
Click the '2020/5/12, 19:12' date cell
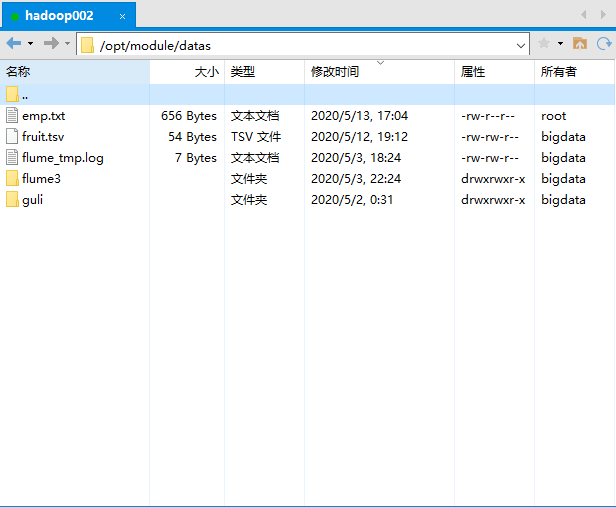pyautogui.click(x=359, y=137)
